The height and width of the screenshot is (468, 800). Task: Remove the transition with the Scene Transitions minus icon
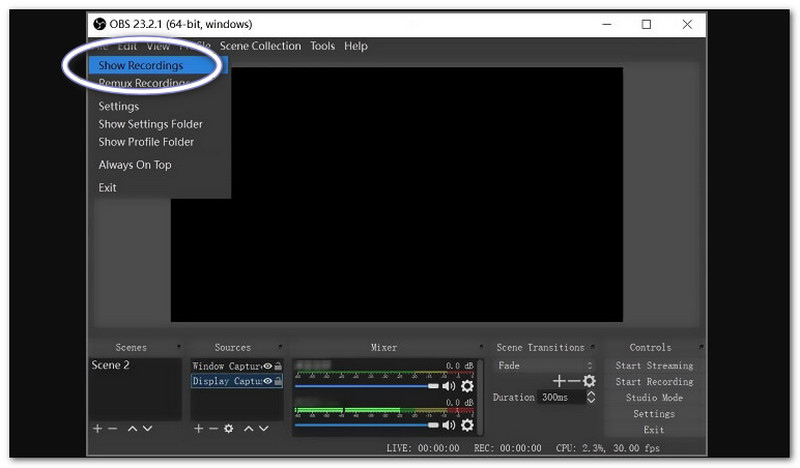point(574,381)
